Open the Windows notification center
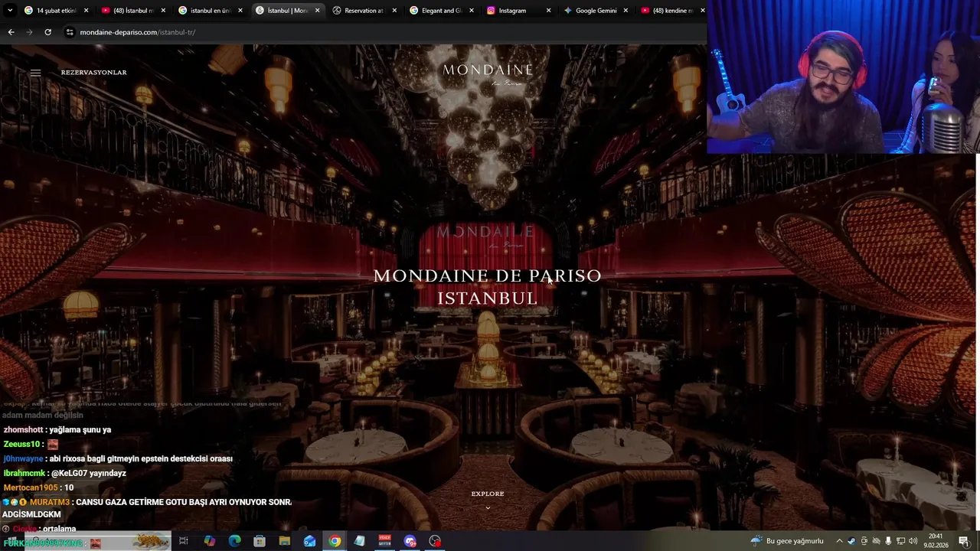This screenshot has height=551, width=980. 964,541
